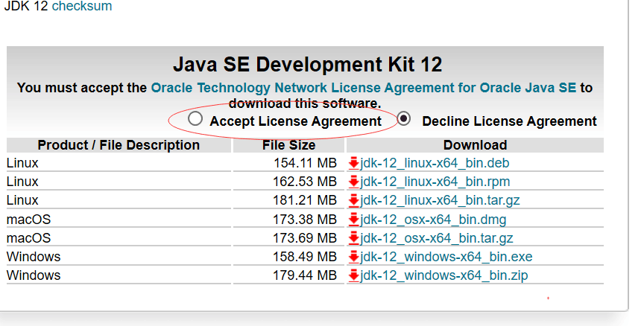Viewport: 644px width, 326px height.
Task: Select Accept License Agreement radio button
Action: coord(195,118)
